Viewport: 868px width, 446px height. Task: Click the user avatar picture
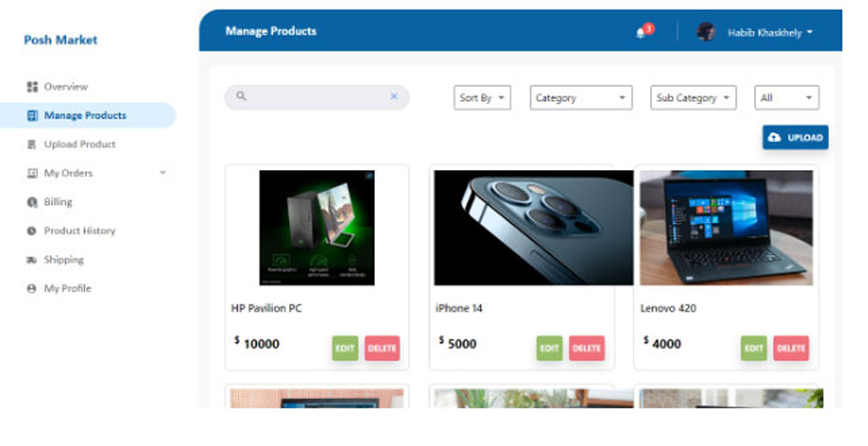pyautogui.click(x=706, y=31)
